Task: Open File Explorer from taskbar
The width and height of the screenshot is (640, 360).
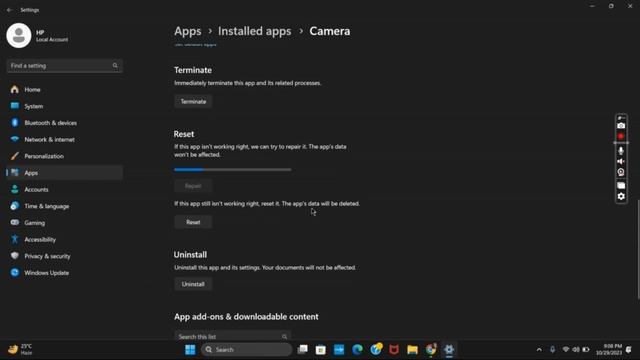Action: pos(412,350)
